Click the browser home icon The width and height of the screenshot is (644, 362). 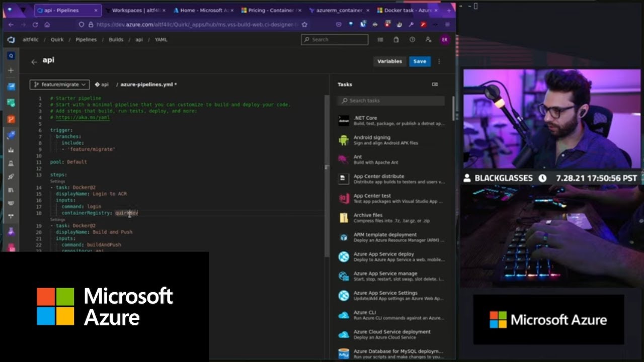[x=47, y=24]
